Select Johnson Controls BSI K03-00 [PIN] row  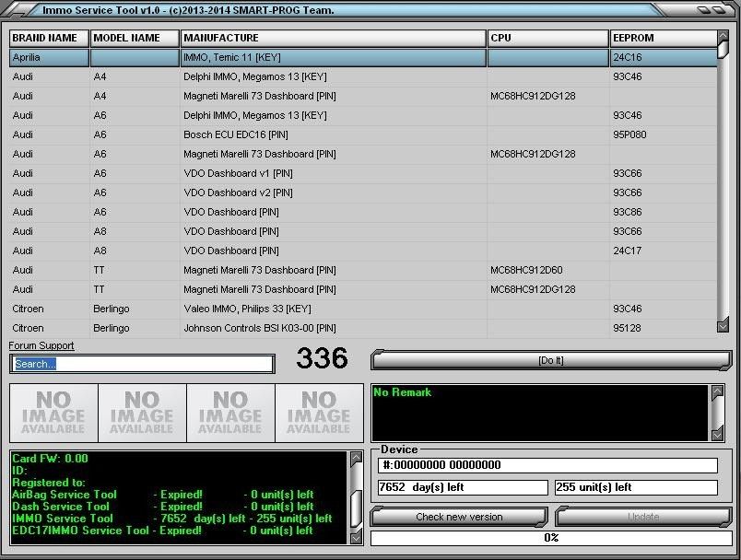point(363,329)
